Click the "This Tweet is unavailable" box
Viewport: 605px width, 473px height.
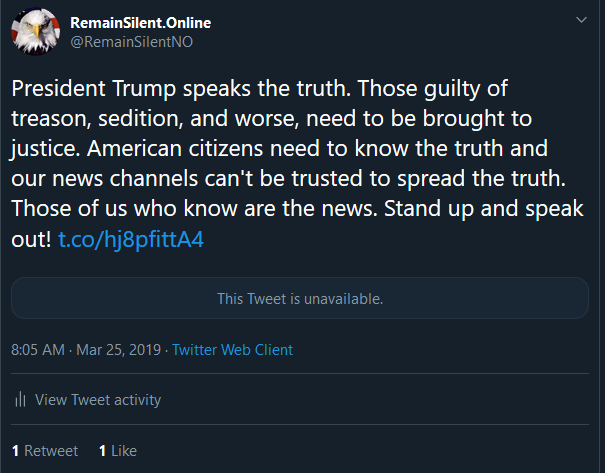click(300, 298)
